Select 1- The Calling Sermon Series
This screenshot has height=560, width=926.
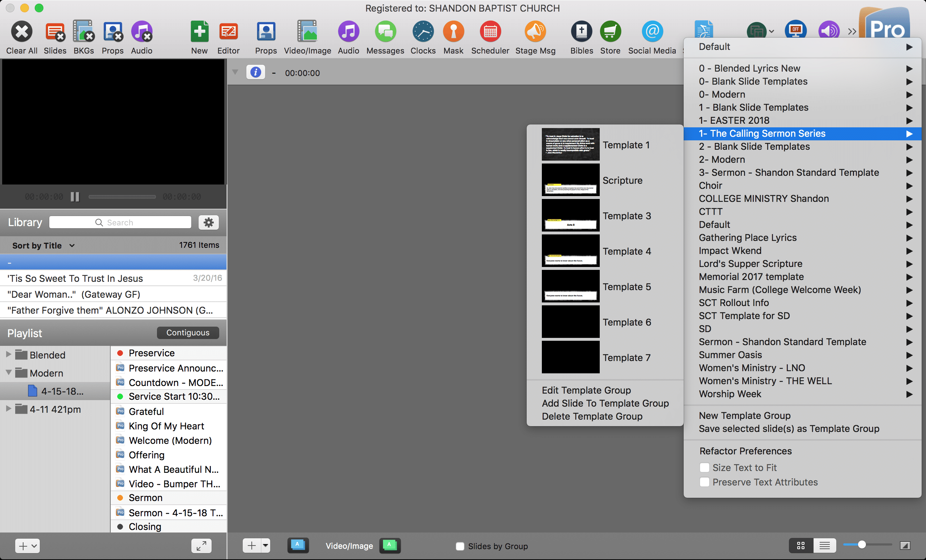[802, 133]
